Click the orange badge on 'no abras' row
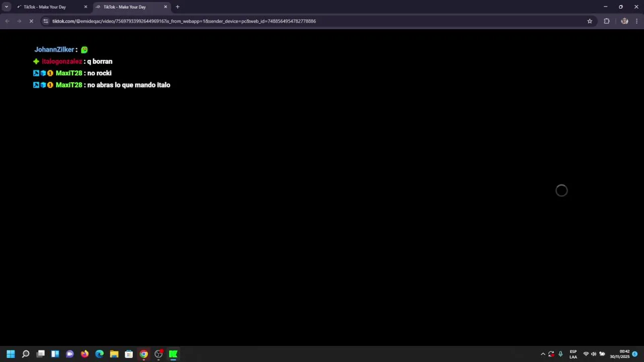Viewport: 644px width, 362px height. pyautogui.click(x=50, y=85)
